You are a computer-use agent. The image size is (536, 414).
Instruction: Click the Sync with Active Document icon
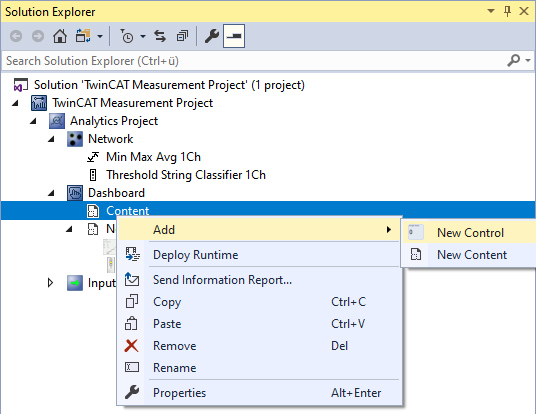point(160,36)
